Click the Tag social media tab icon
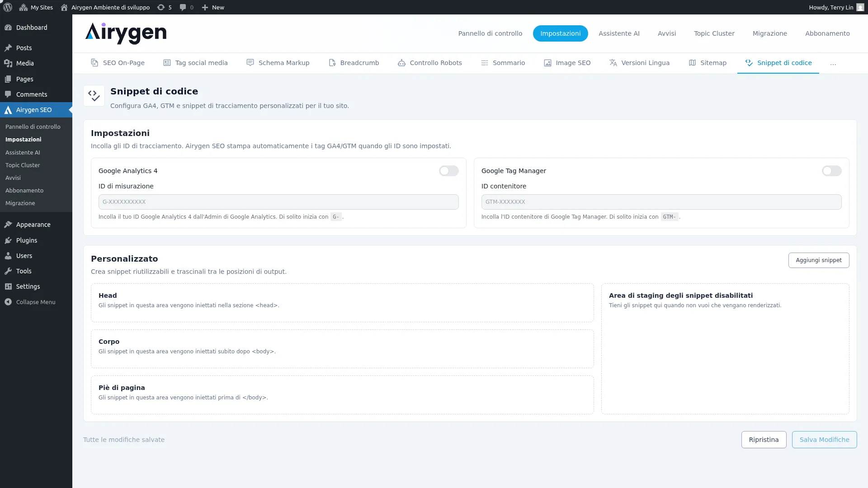This screenshot has width=868, height=488. [167, 63]
